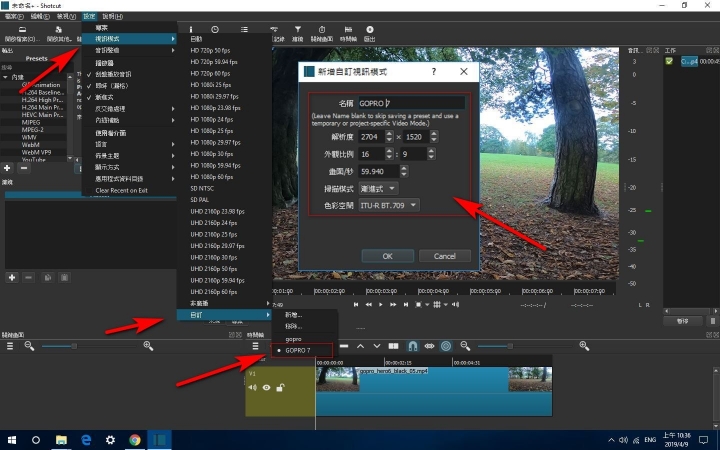Open the timeline hamburger menu
This screenshot has height=450, width=720.
pyautogui.click(x=255, y=346)
